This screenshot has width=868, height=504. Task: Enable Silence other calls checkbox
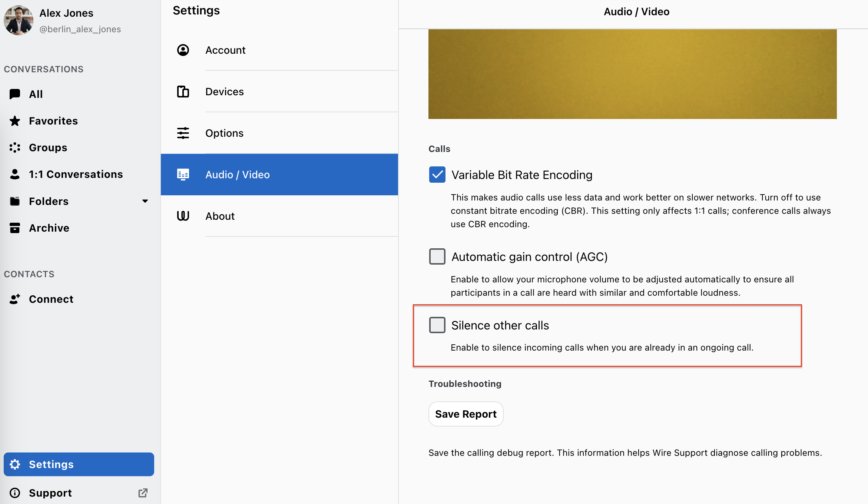(437, 325)
